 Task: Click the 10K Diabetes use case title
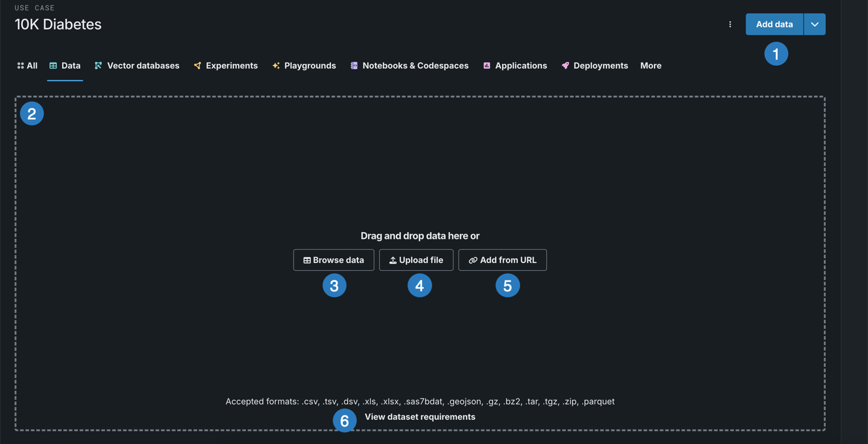click(58, 25)
